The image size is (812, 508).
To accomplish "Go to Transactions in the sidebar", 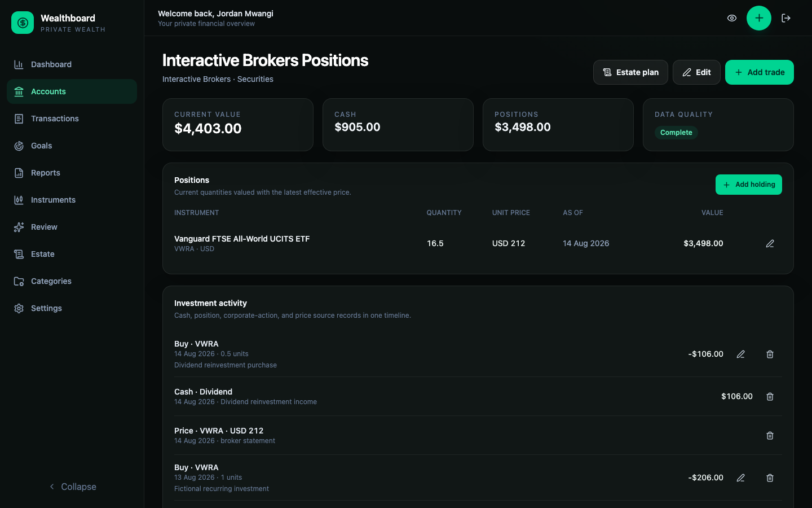I will click(x=72, y=119).
